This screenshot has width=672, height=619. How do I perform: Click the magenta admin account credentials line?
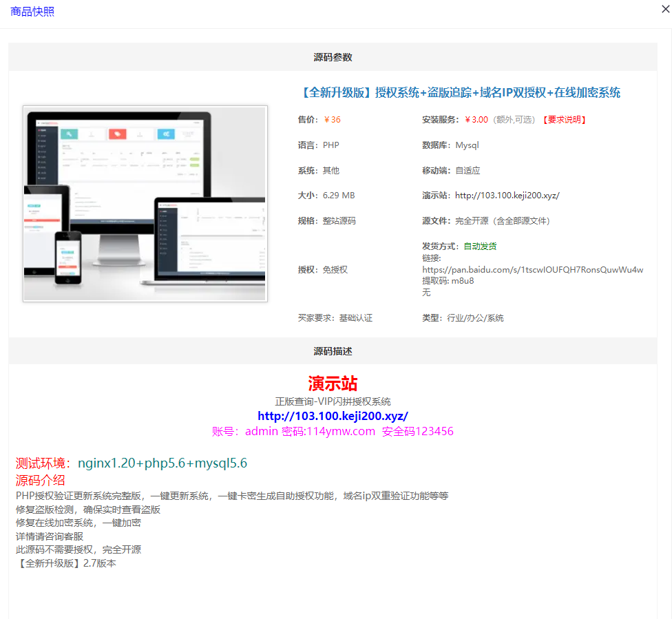coord(333,431)
